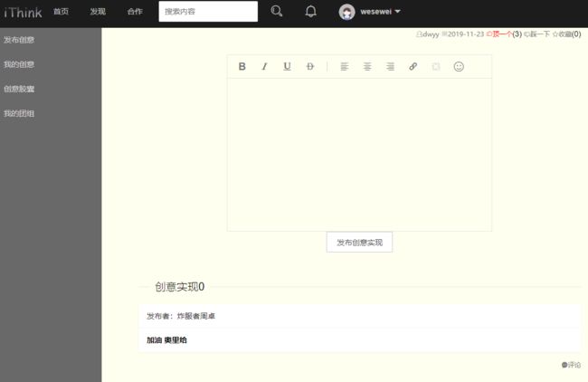Align editor text to the left
The image size is (588, 382).
tap(345, 66)
